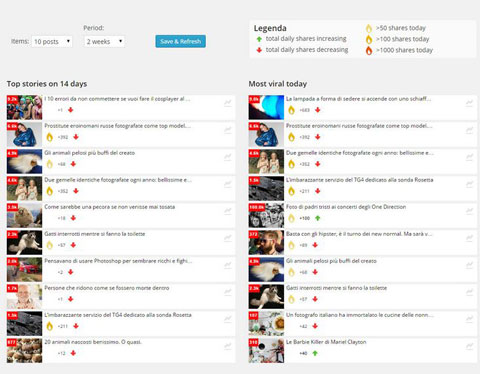Open chart icon for '10 errori' cosplayer story
This screenshot has width=480, height=374.
tap(228, 103)
